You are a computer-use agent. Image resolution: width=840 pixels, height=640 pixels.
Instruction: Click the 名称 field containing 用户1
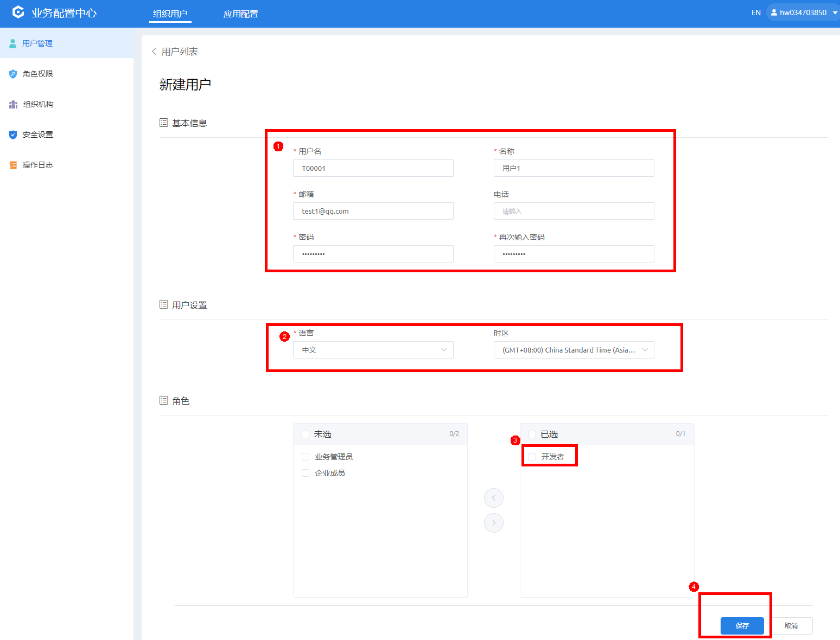[574, 168]
